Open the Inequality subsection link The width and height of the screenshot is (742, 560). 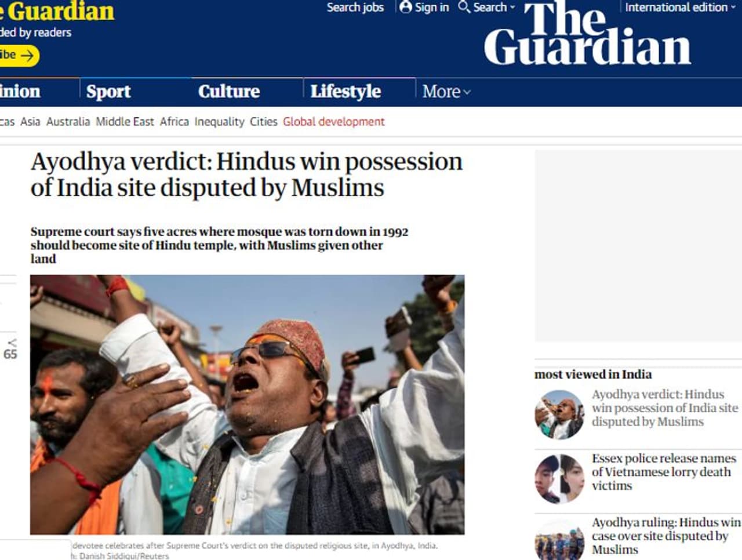(219, 122)
